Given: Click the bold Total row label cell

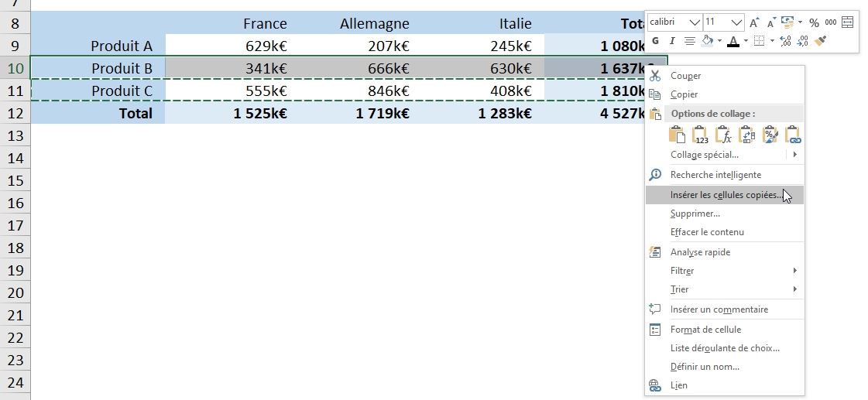Looking at the screenshot, I should (98, 114).
